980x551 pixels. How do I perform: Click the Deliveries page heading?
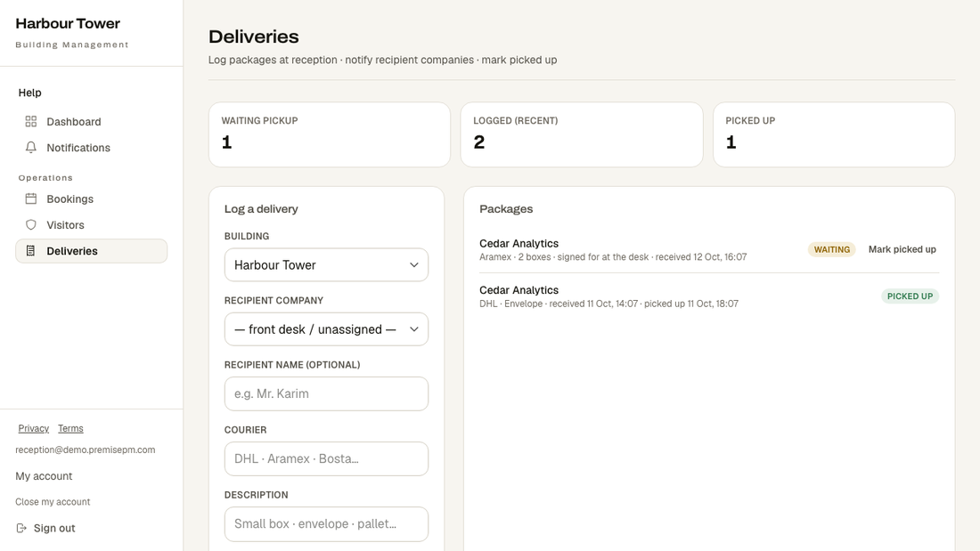pos(254,36)
